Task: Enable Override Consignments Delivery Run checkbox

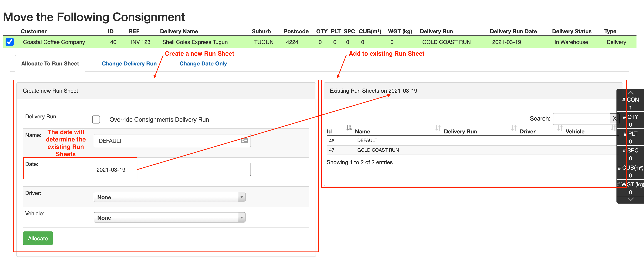Action: 96,119
